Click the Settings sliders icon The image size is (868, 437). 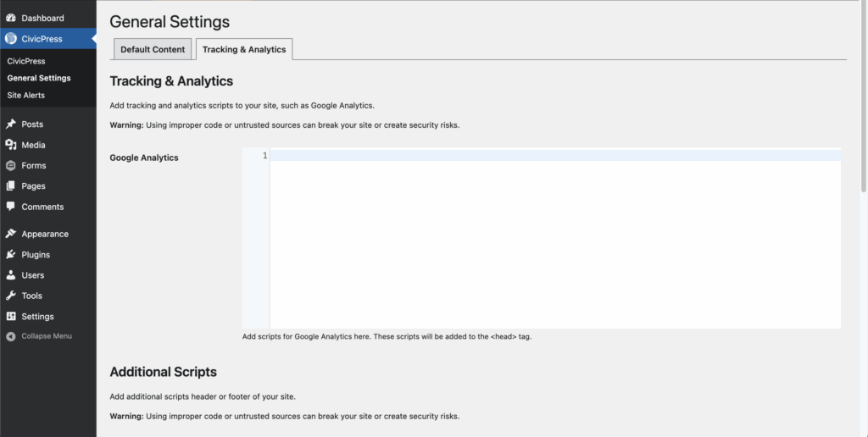(10, 317)
